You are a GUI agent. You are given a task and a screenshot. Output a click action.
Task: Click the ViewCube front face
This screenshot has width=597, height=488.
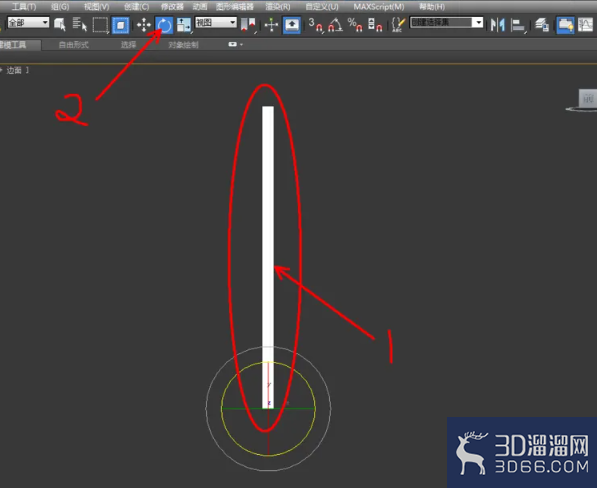point(588,99)
